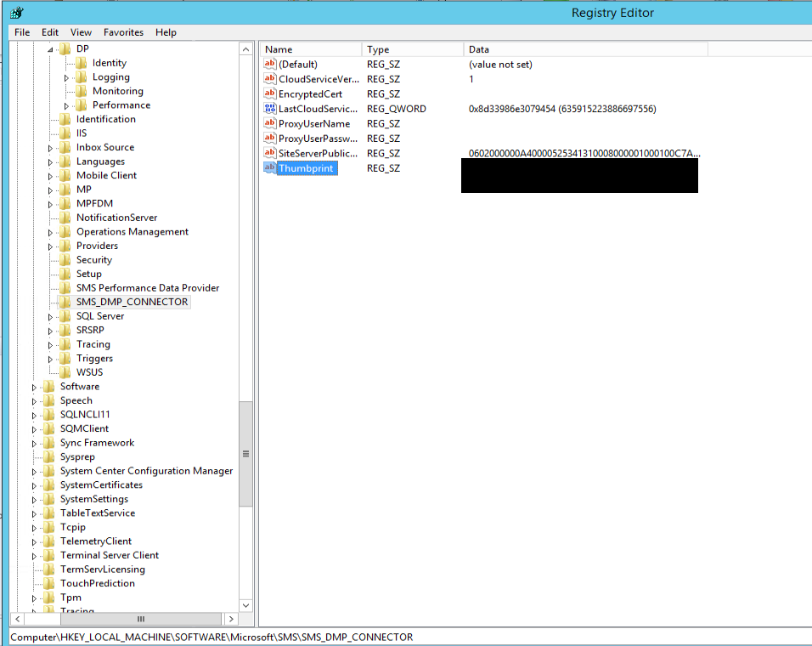The height and width of the screenshot is (646, 812).
Task: Sort values by Data column header
Action: click(x=586, y=49)
